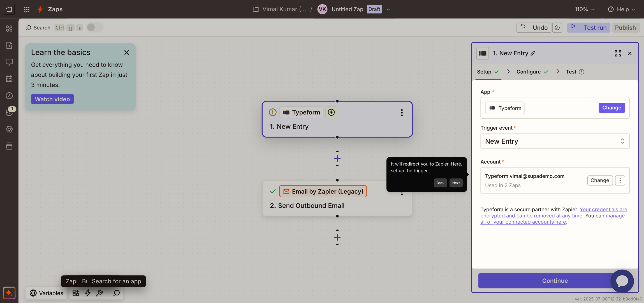
Task: Dismiss the Learn the basics card
Action: click(127, 52)
